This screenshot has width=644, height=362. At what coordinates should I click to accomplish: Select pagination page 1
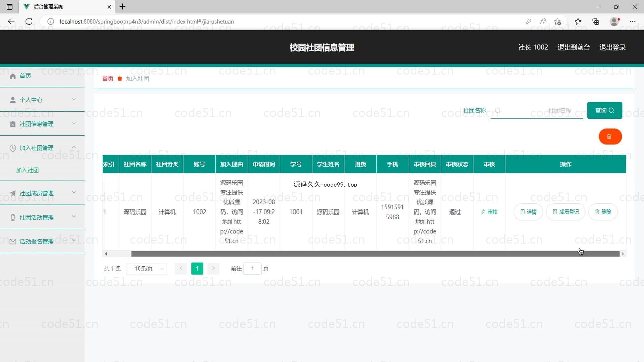coord(197,268)
